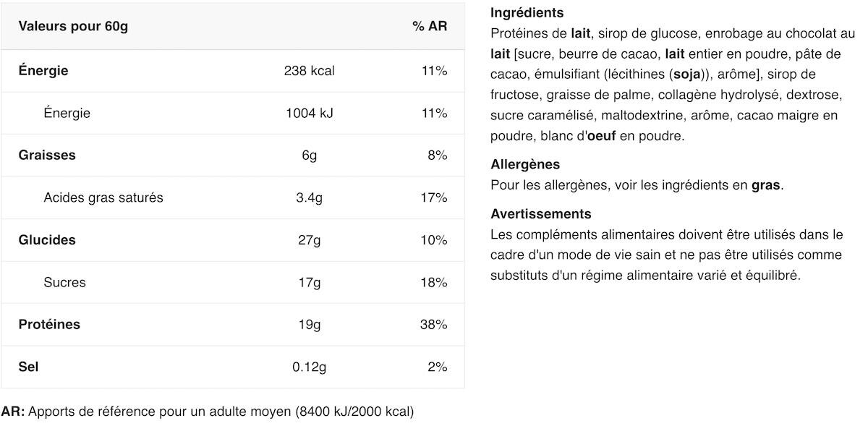868x426 pixels.
Task: Click the Protéines row label
Action: coord(49,325)
